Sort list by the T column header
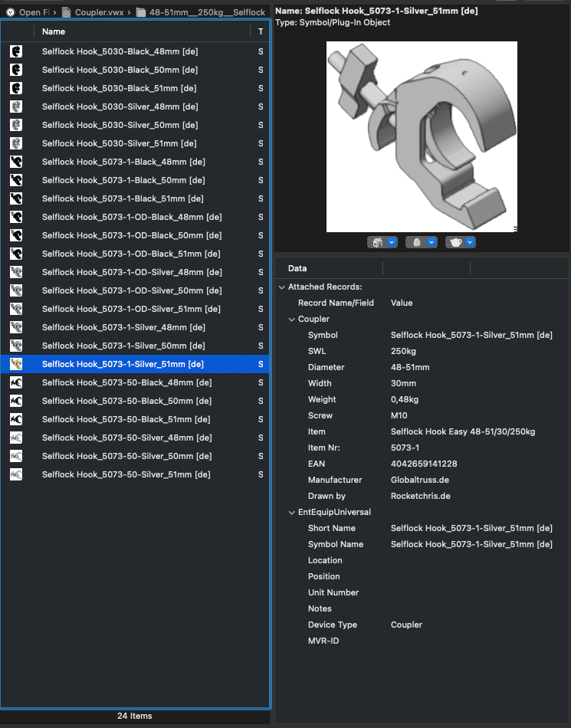The image size is (571, 728). 261,31
